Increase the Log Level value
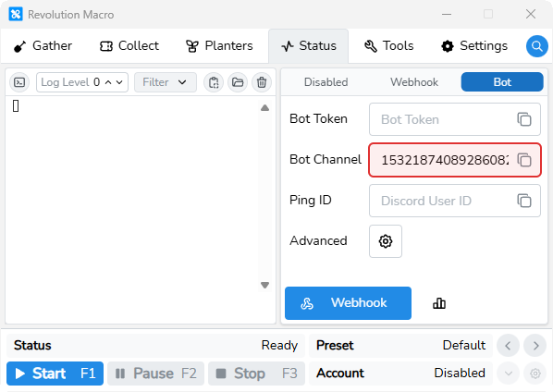This screenshot has width=553, height=392. (x=108, y=82)
